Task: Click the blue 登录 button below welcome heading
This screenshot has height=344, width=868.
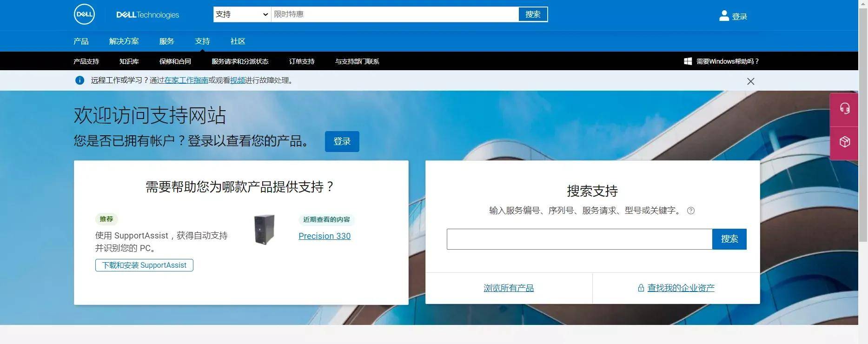Action: [342, 141]
